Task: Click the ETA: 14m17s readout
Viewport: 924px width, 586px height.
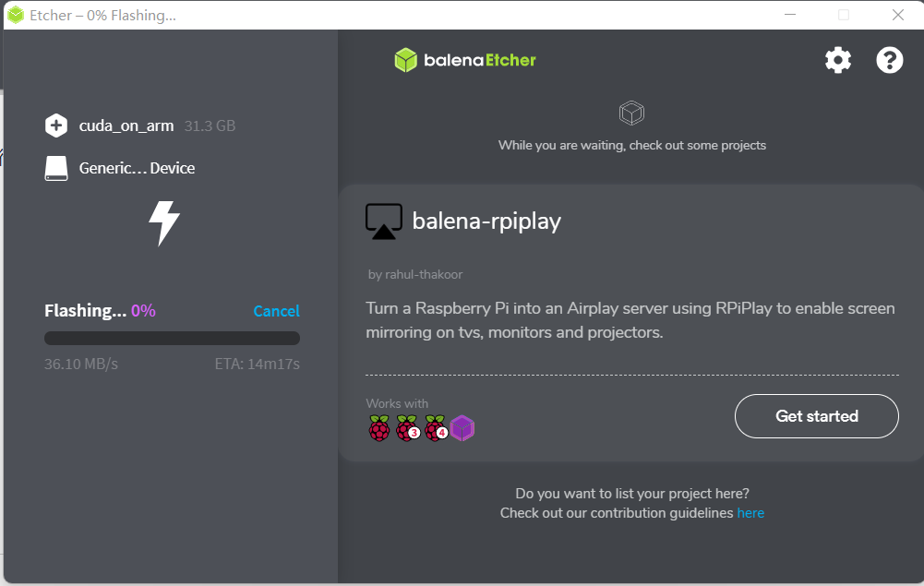Action: pos(257,364)
